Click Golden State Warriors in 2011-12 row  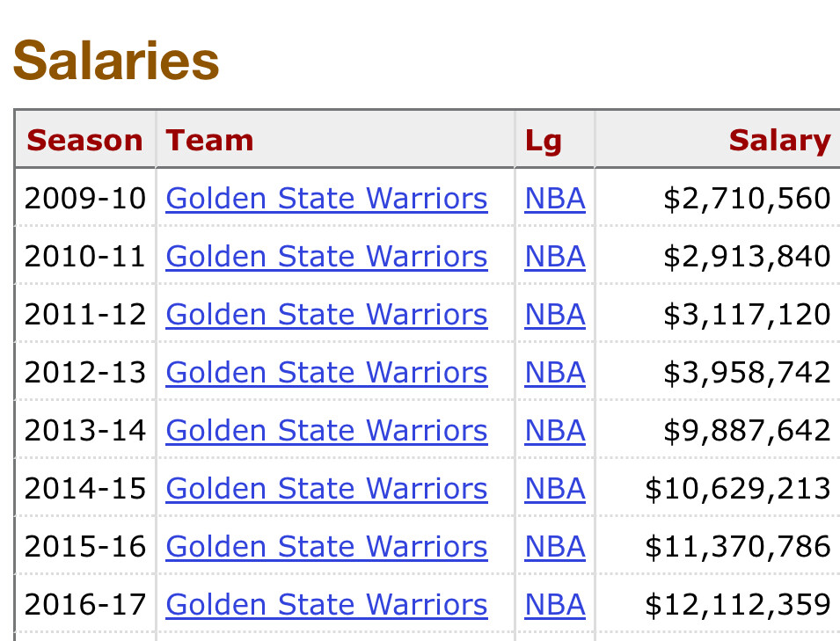point(326,315)
